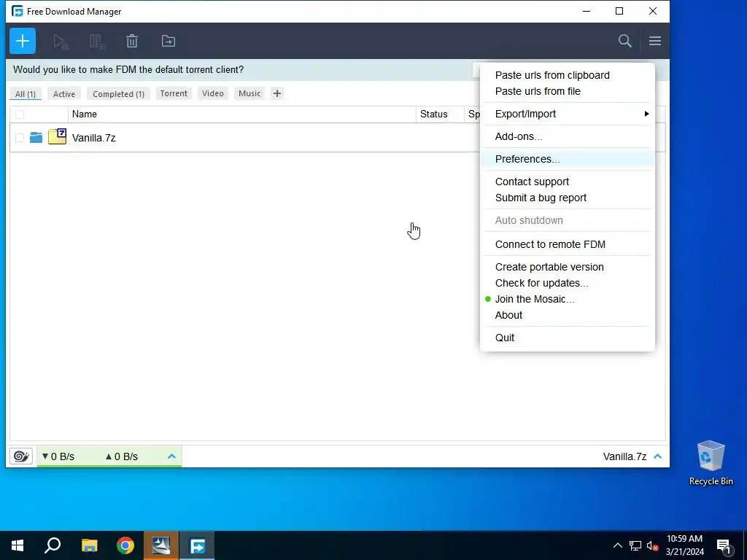Delete selected download with trash icon
747x560 pixels.
pyautogui.click(x=132, y=41)
